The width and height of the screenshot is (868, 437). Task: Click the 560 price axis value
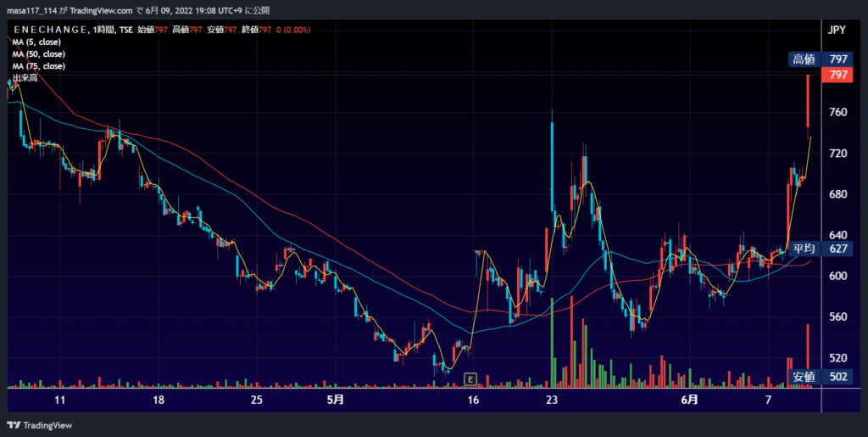[x=838, y=317]
